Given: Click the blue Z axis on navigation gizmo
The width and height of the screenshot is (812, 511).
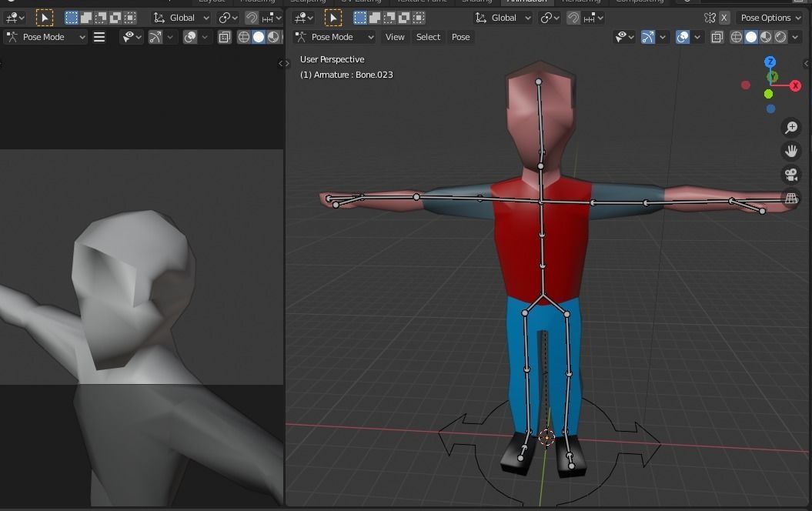Looking at the screenshot, I should coord(770,62).
